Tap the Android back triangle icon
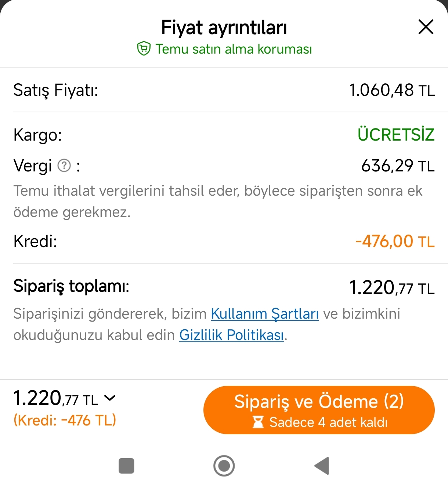The width and height of the screenshot is (448, 493). 322,466
